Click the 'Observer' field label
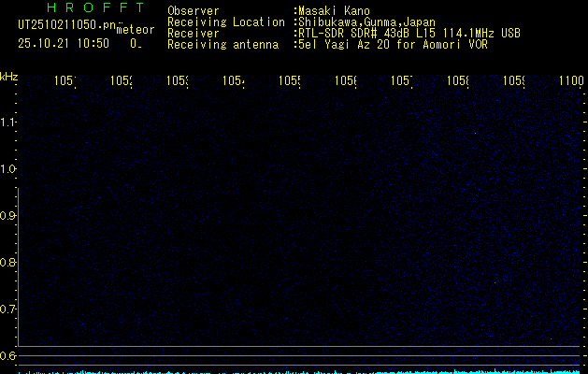 [x=194, y=11]
